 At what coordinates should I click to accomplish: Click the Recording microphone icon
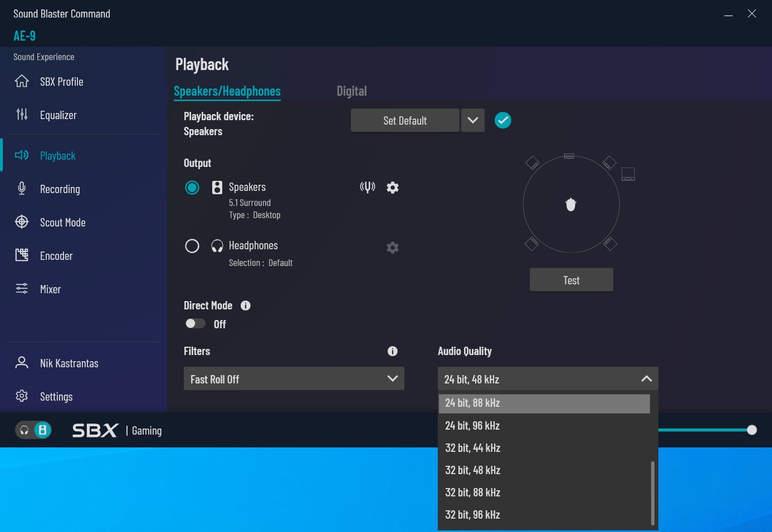pyautogui.click(x=22, y=189)
